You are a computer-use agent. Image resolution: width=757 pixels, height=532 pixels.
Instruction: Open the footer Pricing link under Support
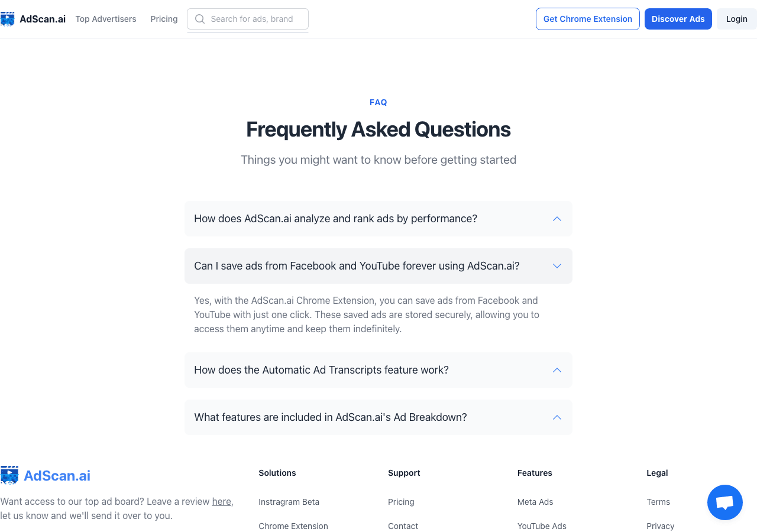pyautogui.click(x=401, y=502)
